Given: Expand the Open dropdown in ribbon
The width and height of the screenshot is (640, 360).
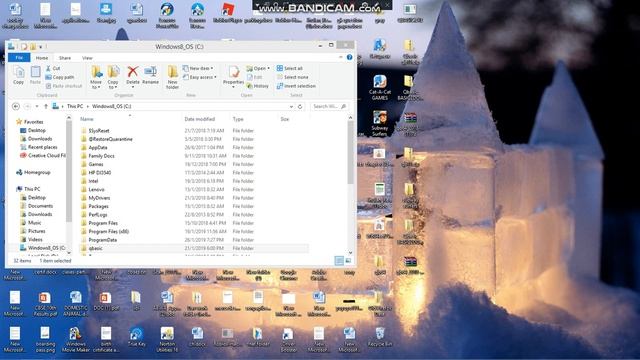Looking at the screenshot, I should (258, 68).
